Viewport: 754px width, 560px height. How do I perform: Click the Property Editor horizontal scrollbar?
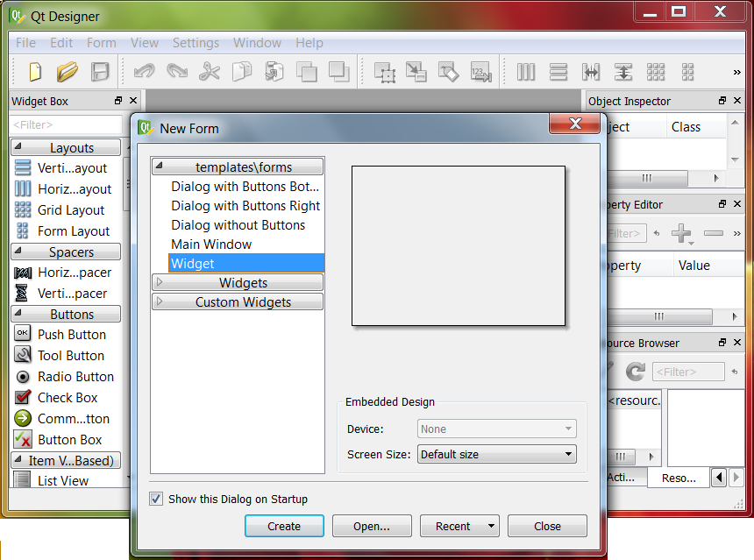pos(658,316)
